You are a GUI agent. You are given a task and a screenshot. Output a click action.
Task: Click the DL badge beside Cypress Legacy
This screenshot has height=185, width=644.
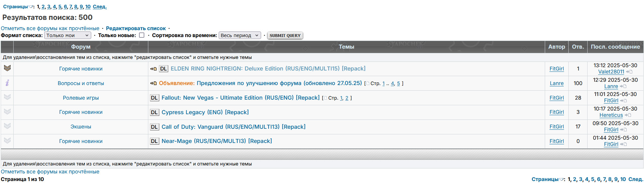click(154, 113)
